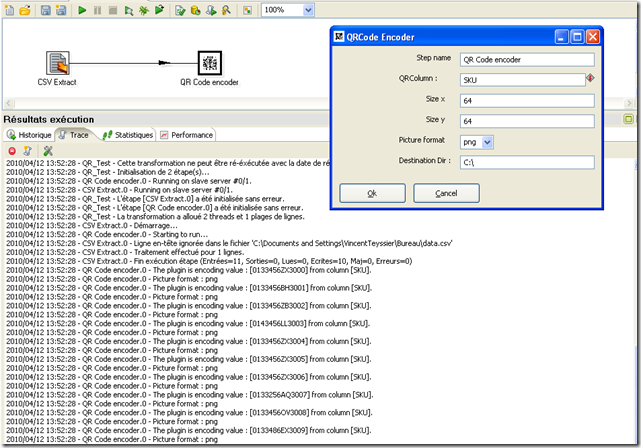This screenshot has height=448, width=641.
Task: Preview the transformation with magnifier play icon
Action: coord(128,10)
